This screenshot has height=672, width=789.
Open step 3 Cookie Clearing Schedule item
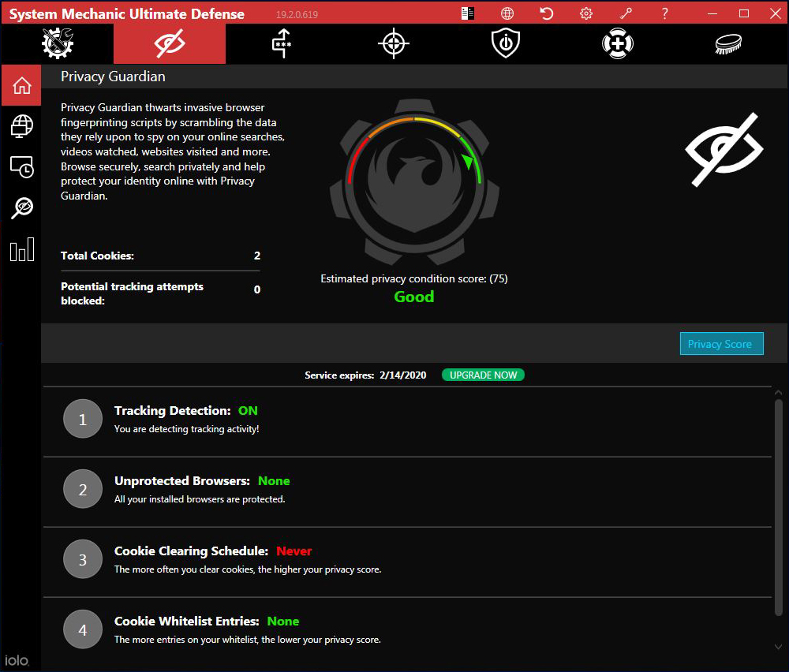point(407,562)
